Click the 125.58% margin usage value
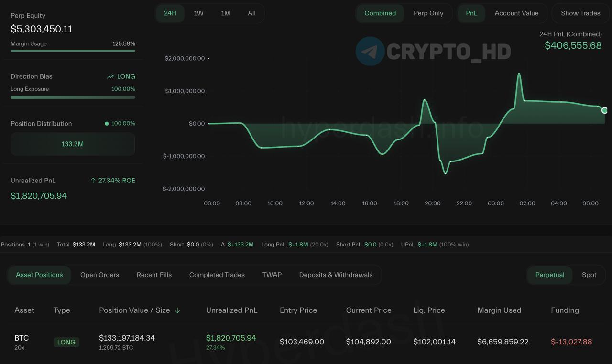 (124, 43)
